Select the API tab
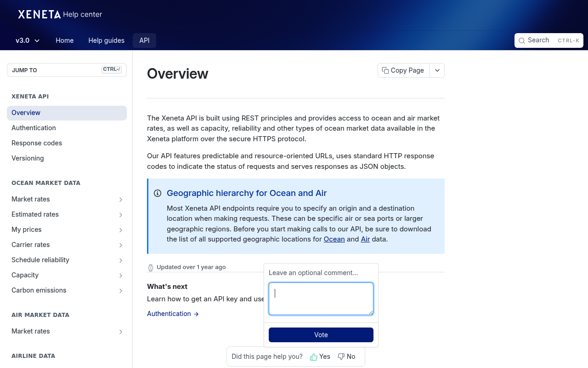Viewport: 588px width, 368px height. click(145, 40)
